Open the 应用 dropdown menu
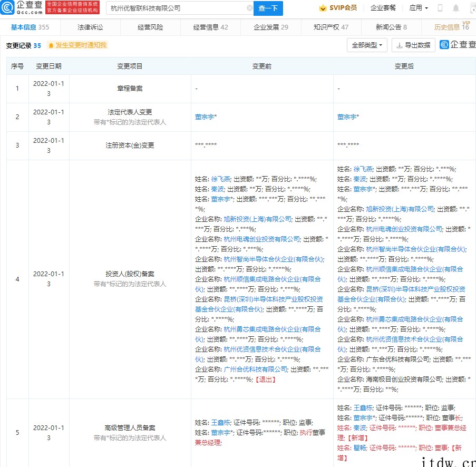476x467 pixels. click(419, 8)
